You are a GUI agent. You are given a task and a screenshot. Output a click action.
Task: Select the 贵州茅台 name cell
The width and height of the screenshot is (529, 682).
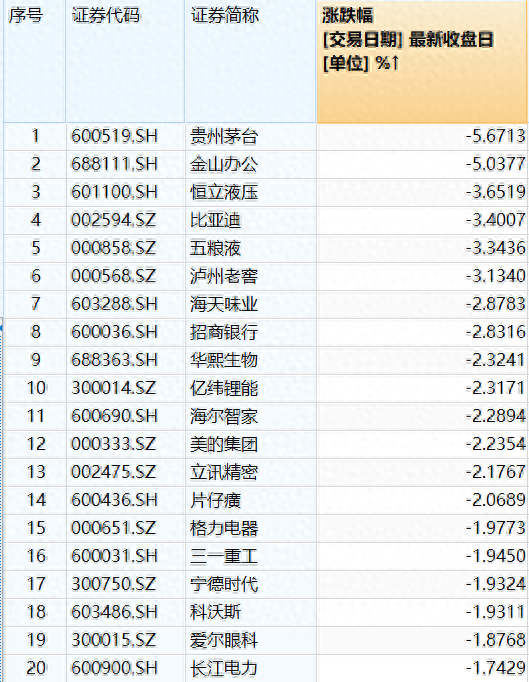[251, 137]
